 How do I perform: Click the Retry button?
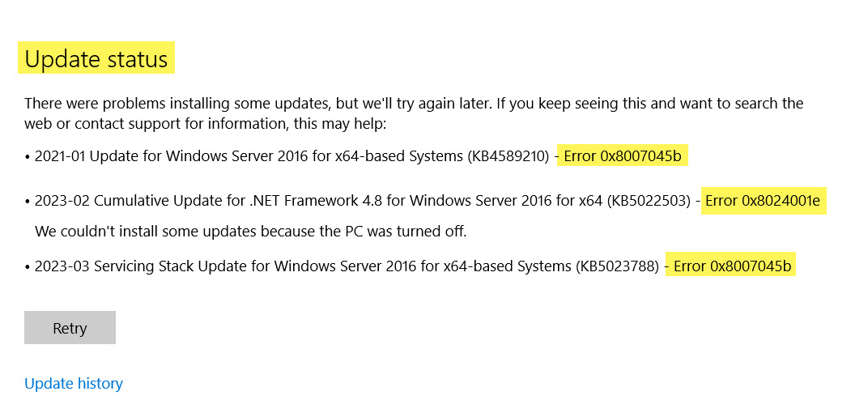click(70, 328)
